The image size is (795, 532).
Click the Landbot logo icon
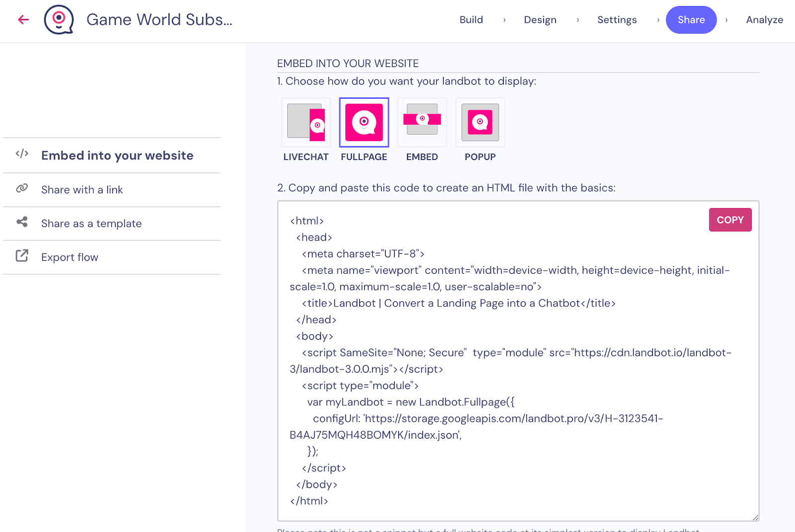coord(59,20)
